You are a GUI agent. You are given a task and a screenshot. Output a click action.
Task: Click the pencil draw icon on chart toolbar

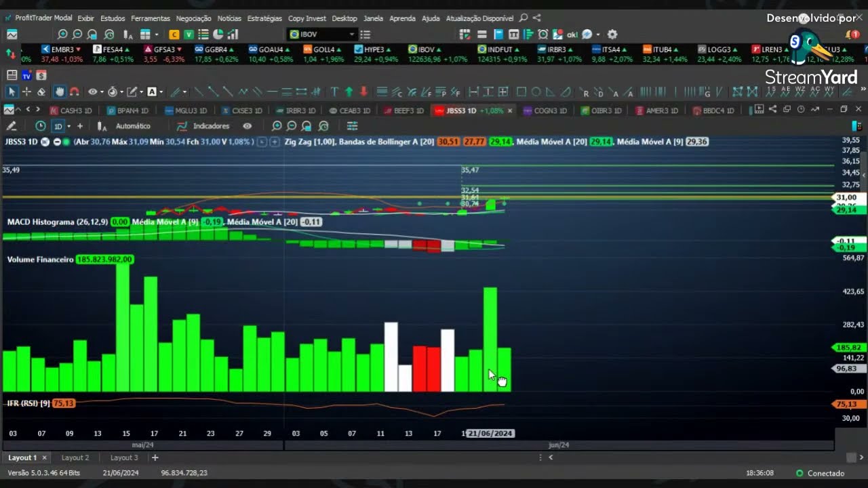12,125
